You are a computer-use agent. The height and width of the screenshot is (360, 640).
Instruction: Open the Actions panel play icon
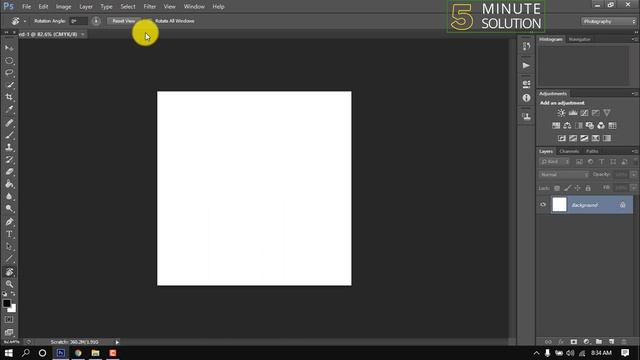click(526, 65)
